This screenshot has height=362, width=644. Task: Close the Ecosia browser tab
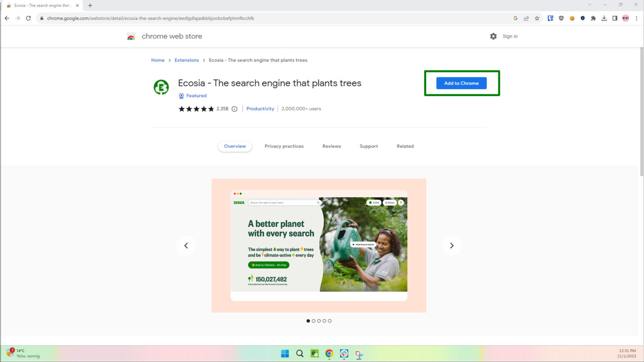coord(77,6)
